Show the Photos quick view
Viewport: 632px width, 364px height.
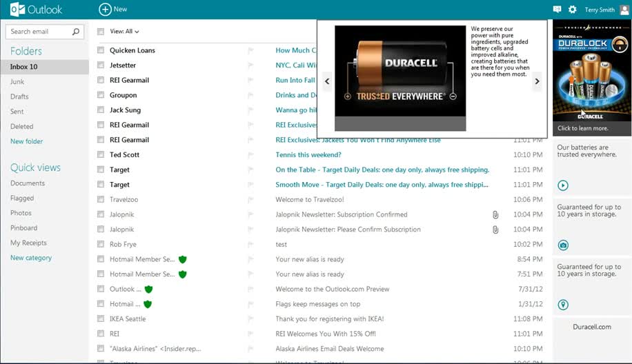(21, 213)
